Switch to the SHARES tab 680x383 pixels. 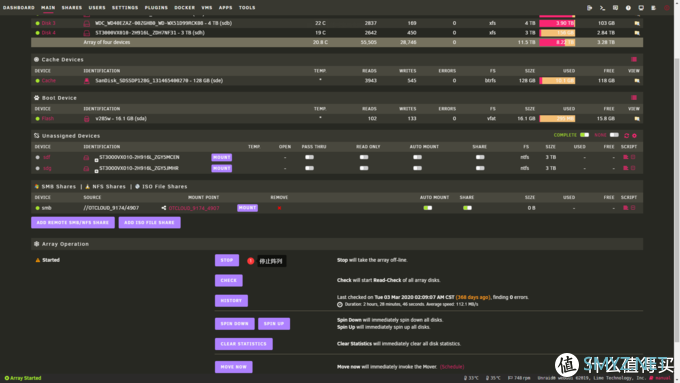tap(72, 8)
